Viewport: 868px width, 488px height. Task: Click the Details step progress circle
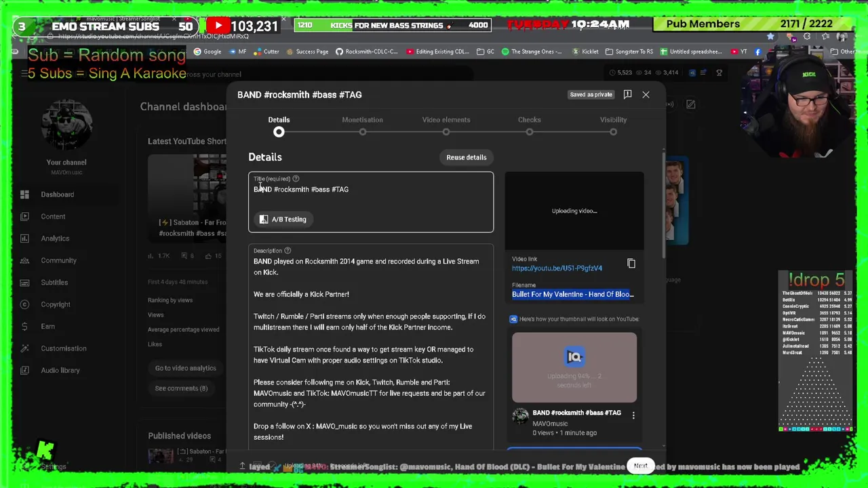click(279, 132)
